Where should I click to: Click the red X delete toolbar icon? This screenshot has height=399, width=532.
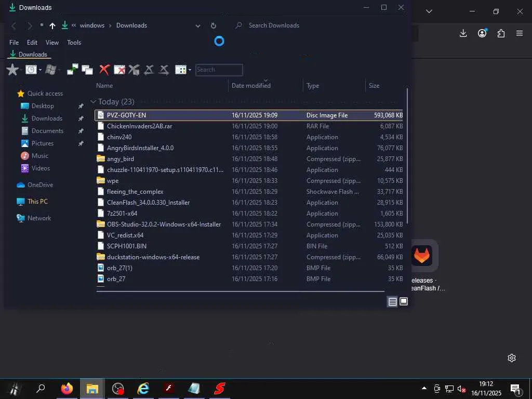click(104, 70)
